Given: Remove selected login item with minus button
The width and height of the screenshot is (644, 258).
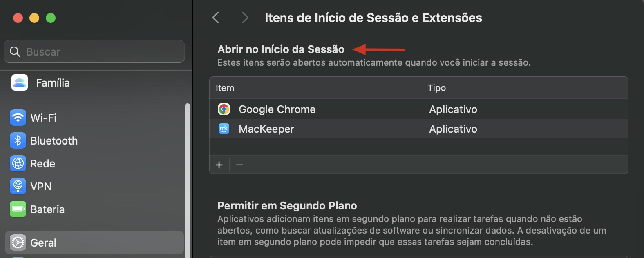Looking at the screenshot, I should coord(239,165).
